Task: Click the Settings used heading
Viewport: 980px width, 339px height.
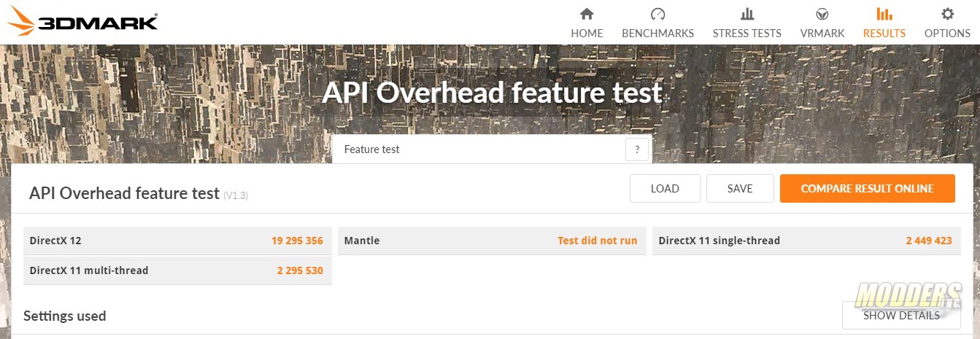Action: [x=65, y=316]
